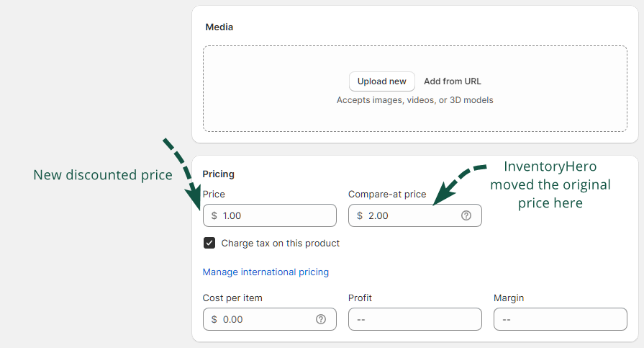Uncheck the Charge tax on this product checkbox
This screenshot has height=348, width=644.
click(x=209, y=243)
